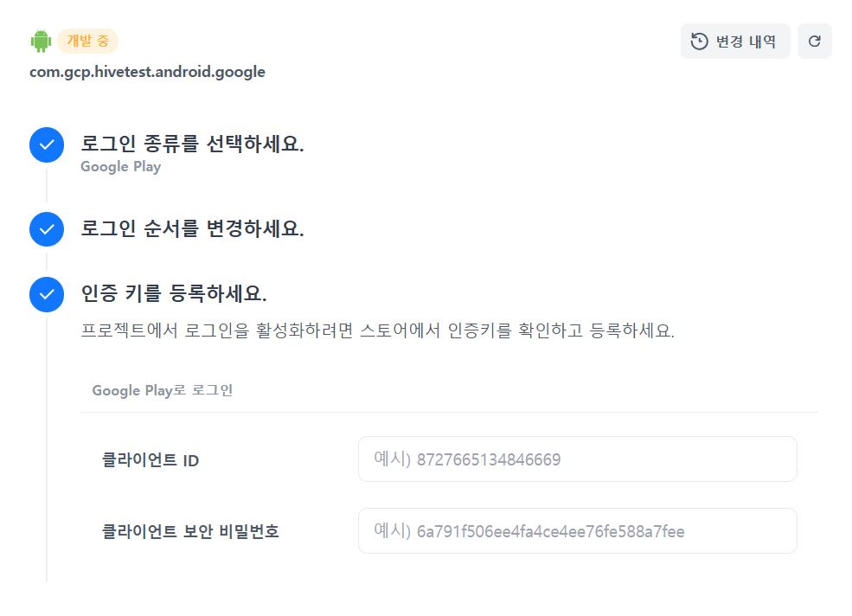
Task: Click the refresh icon button
Action: (x=814, y=41)
